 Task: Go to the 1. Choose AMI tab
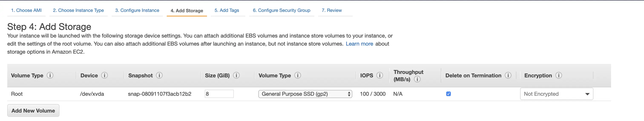(x=26, y=10)
